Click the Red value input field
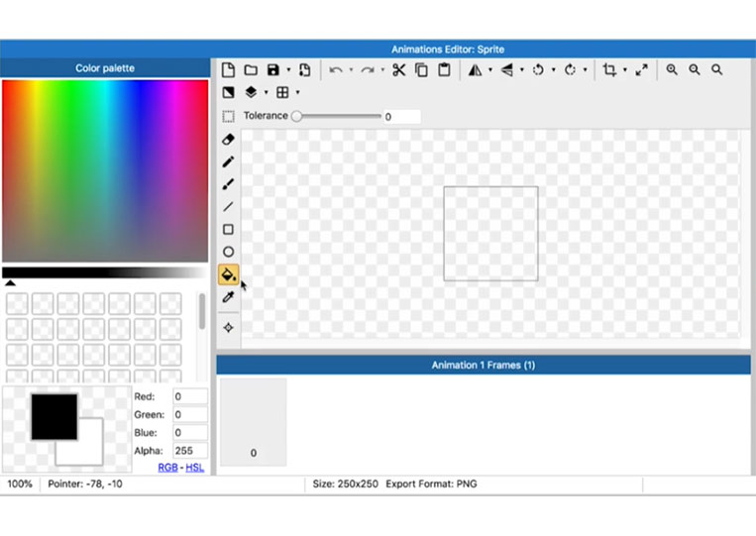 coord(190,396)
